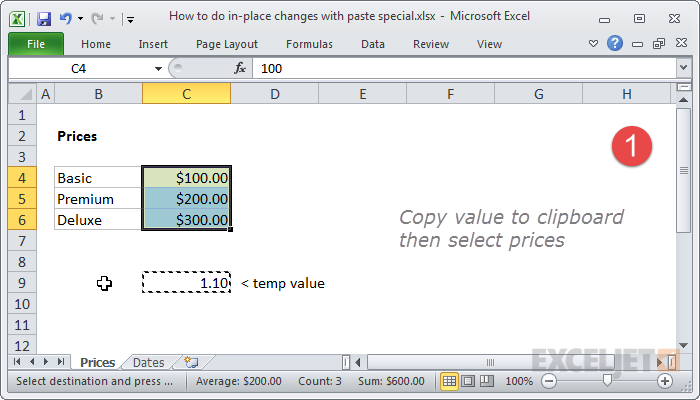Viewport: 700px width, 400px height.
Task: Click the Name Box showing C4
Action: [x=81, y=69]
